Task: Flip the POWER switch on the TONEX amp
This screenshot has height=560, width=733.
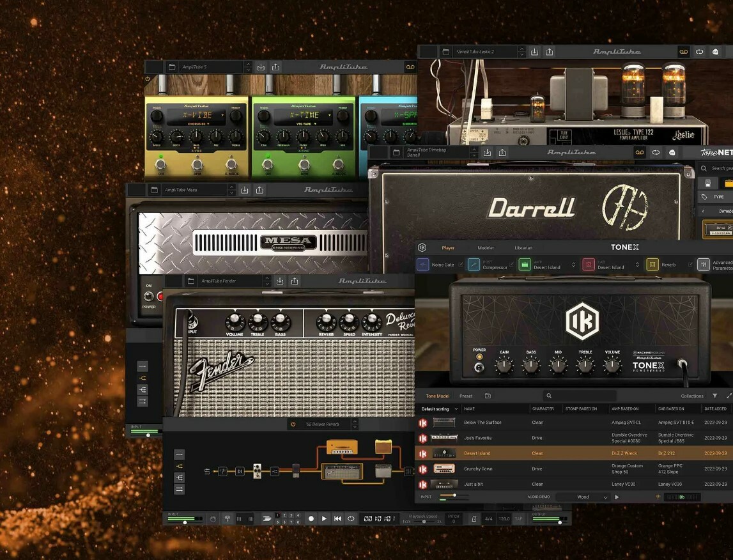Action: coord(479,367)
